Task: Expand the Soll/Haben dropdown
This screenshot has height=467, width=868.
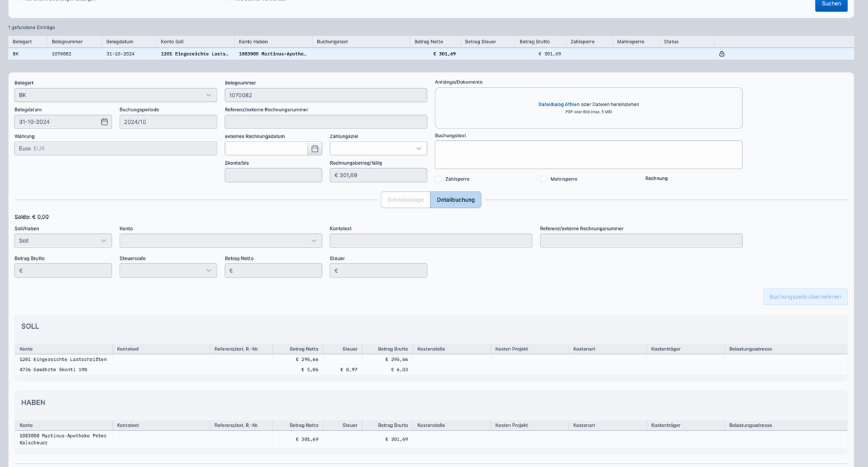Action: point(63,241)
